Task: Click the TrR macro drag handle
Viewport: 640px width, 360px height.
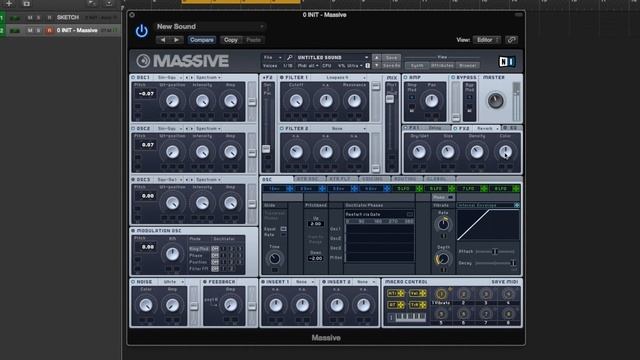Action: 423,305
